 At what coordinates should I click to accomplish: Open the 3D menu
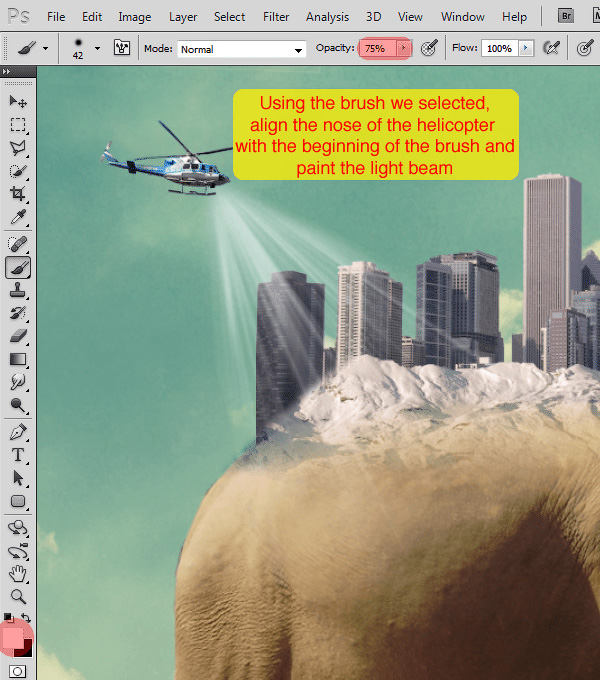[373, 17]
